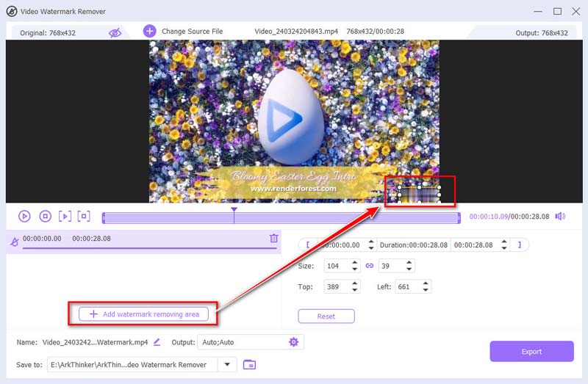Minimize the application window
Image resolution: width=588 pixels, height=384 pixels.
(x=538, y=11)
